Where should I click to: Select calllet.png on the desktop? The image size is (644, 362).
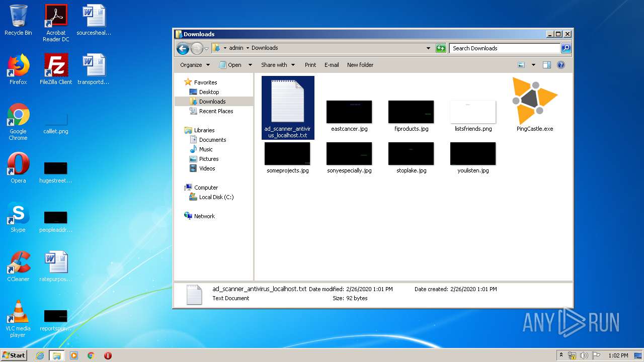56,124
